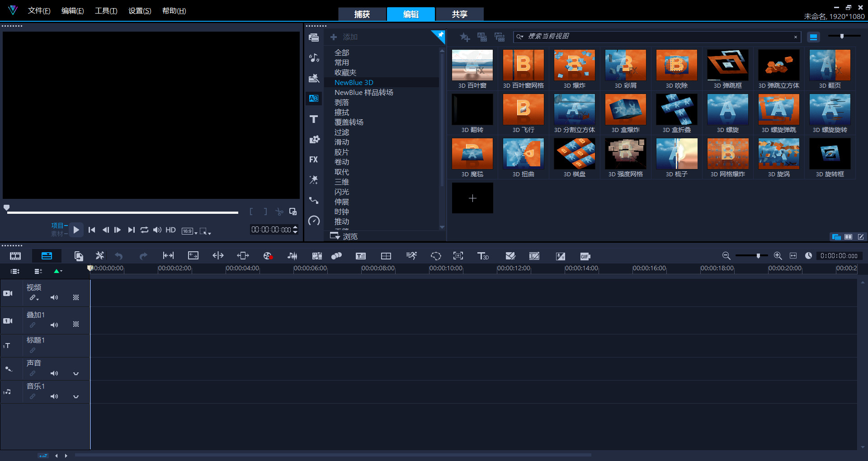
Task: Open the 工具 menu
Action: click(106, 11)
